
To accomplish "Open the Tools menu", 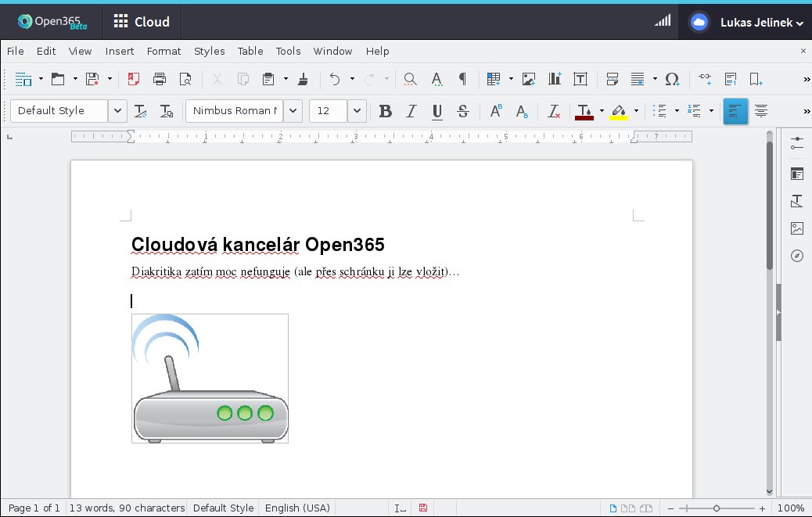I will coord(288,52).
